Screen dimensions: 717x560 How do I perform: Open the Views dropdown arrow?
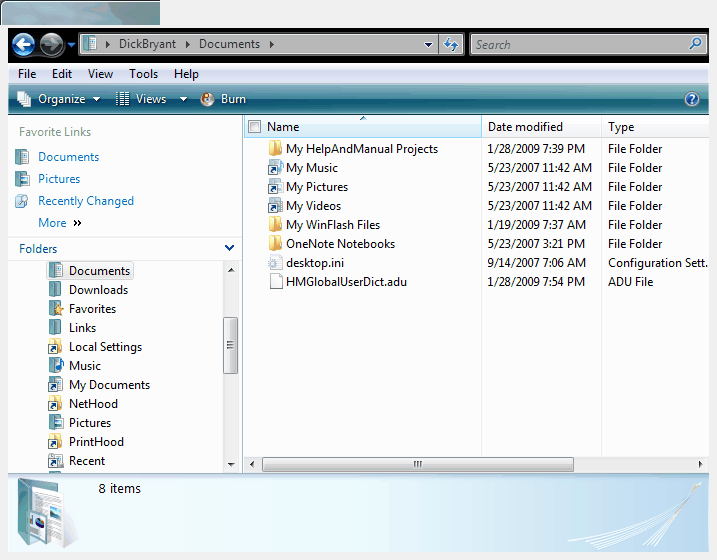click(183, 99)
